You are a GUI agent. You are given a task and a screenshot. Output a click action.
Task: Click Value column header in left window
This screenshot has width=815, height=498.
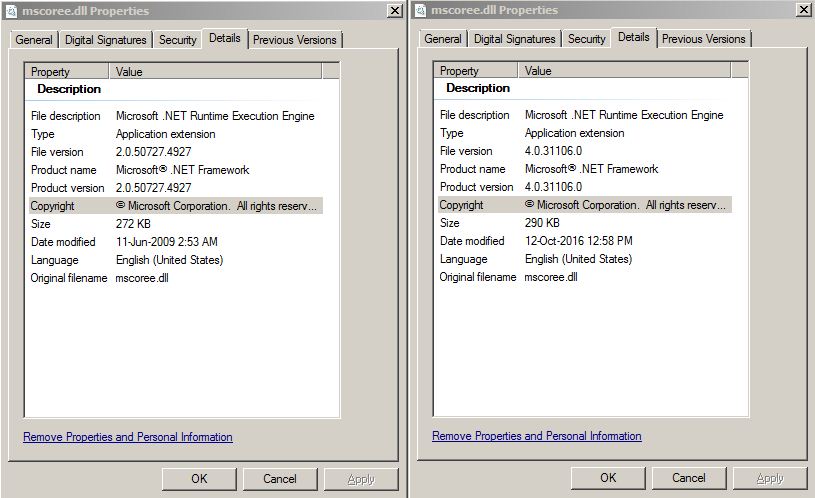(x=215, y=71)
